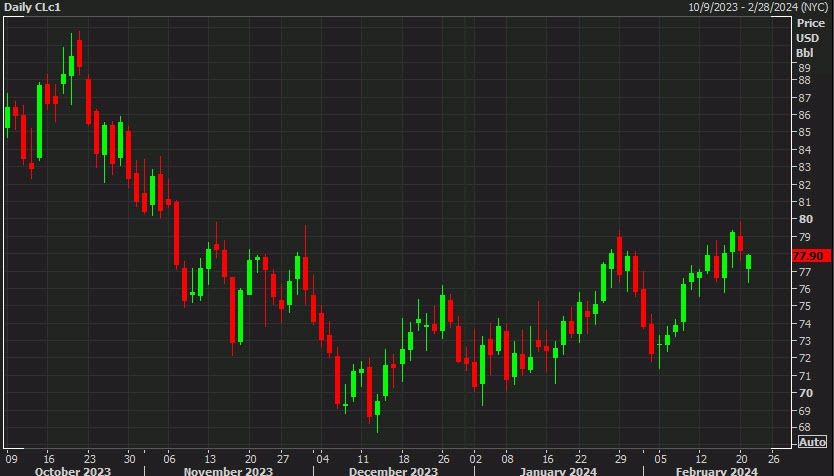
Task: Click the 06 date tick label
Action: coord(169,459)
